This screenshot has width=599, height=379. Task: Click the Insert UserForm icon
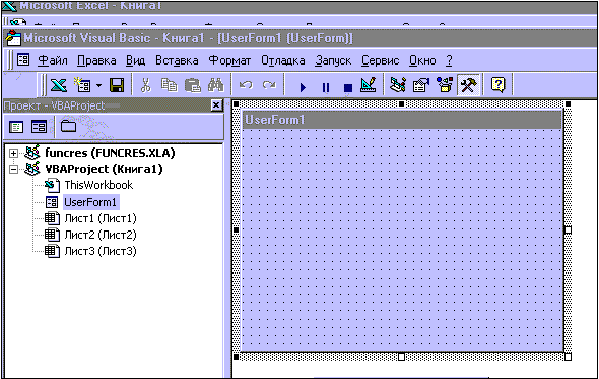[82, 85]
